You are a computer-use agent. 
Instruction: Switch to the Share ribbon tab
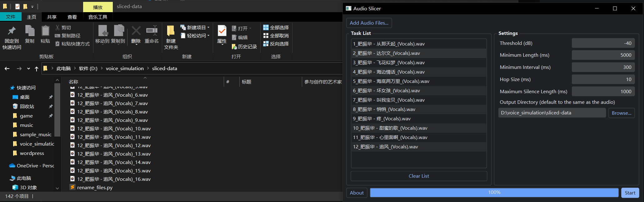point(52,17)
